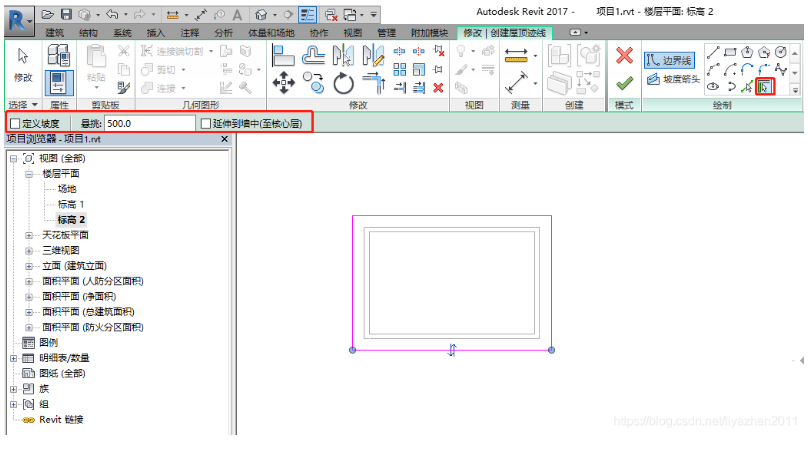Close the project browser panel
The height and width of the screenshot is (449, 808).
coord(225,139)
